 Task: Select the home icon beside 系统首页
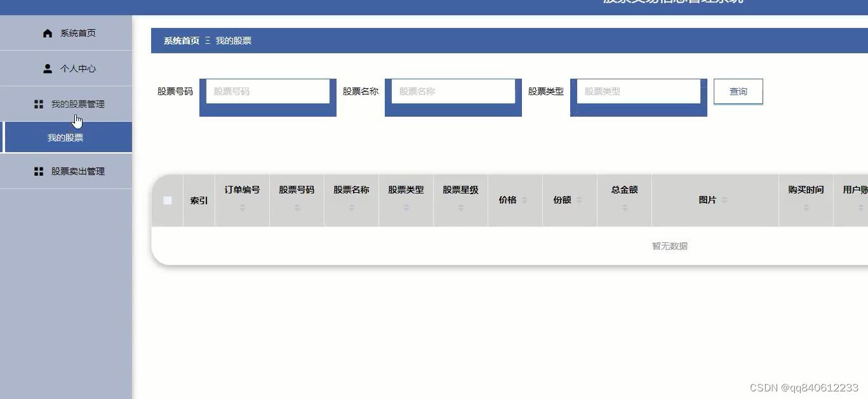click(47, 32)
